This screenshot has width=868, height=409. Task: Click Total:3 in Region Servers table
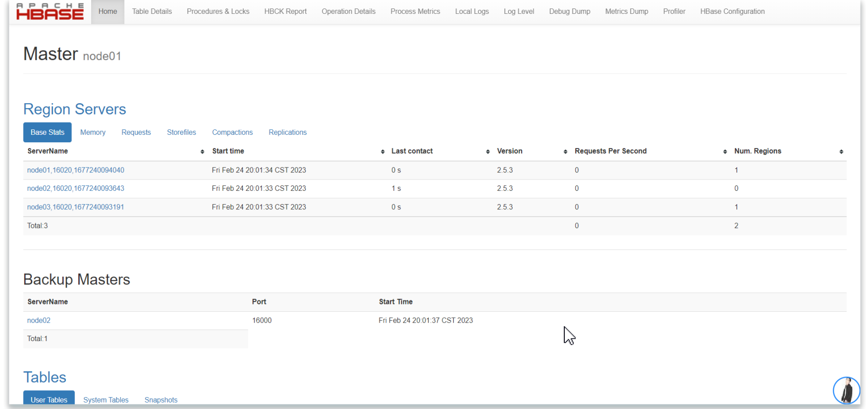[38, 226]
